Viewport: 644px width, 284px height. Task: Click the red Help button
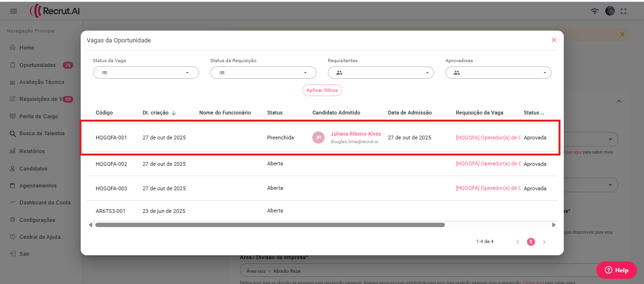(x=616, y=270)
